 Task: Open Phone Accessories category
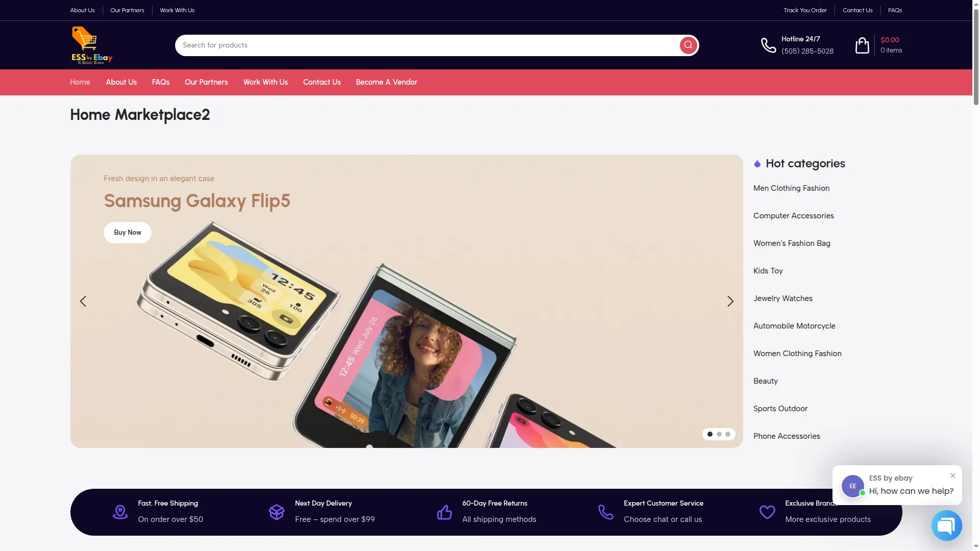[787, 436]
